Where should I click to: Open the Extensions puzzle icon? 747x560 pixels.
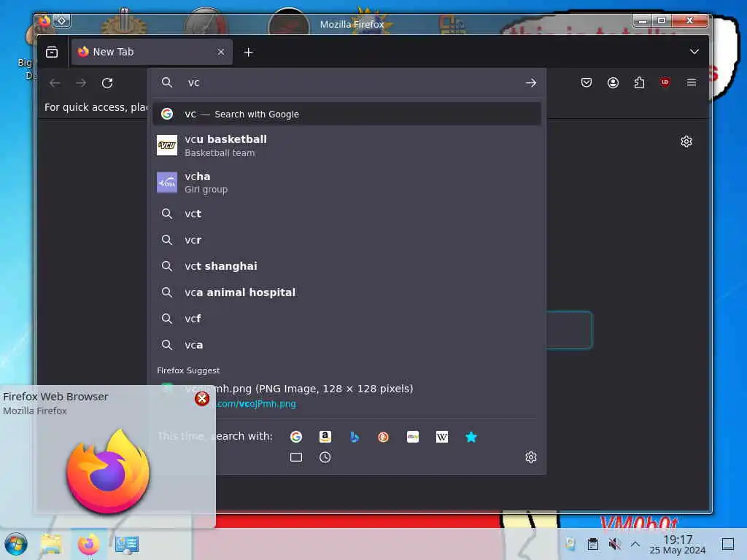pyautogui.click(x=639, y=83)
